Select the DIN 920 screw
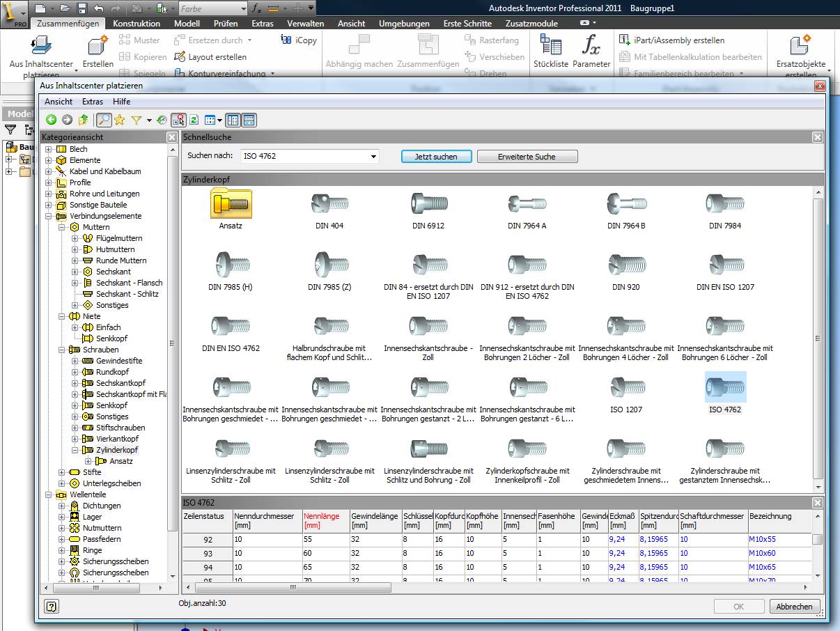Screen dimensions: 840x631 coord(626,265)
